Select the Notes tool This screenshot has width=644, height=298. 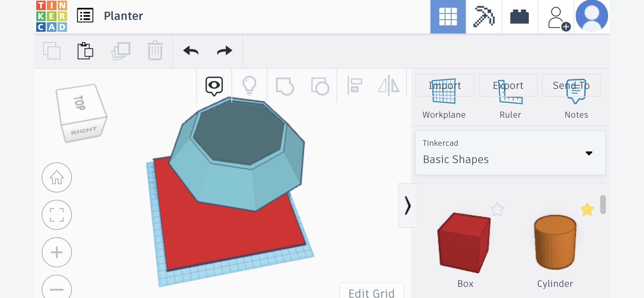click(x=576, y=99)
